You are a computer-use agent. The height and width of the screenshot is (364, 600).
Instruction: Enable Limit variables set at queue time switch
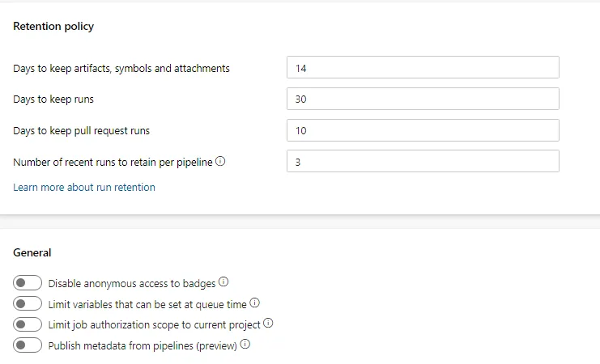(x=28, y=303)
